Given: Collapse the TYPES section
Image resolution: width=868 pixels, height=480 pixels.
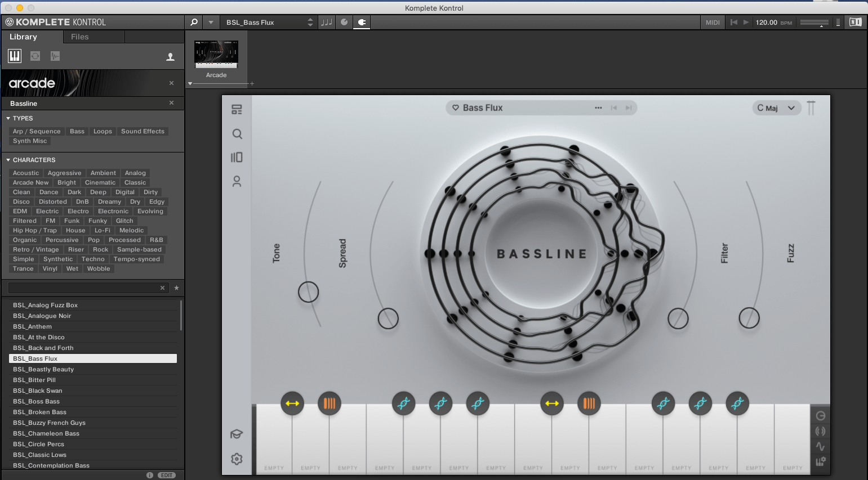Looking at the screenshot, I should coord(8,118).
